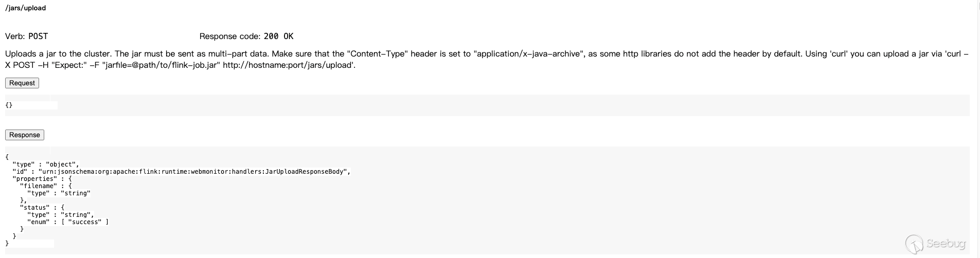
Task: Click the final closing brace of the response
Action: tap(7, 243)
